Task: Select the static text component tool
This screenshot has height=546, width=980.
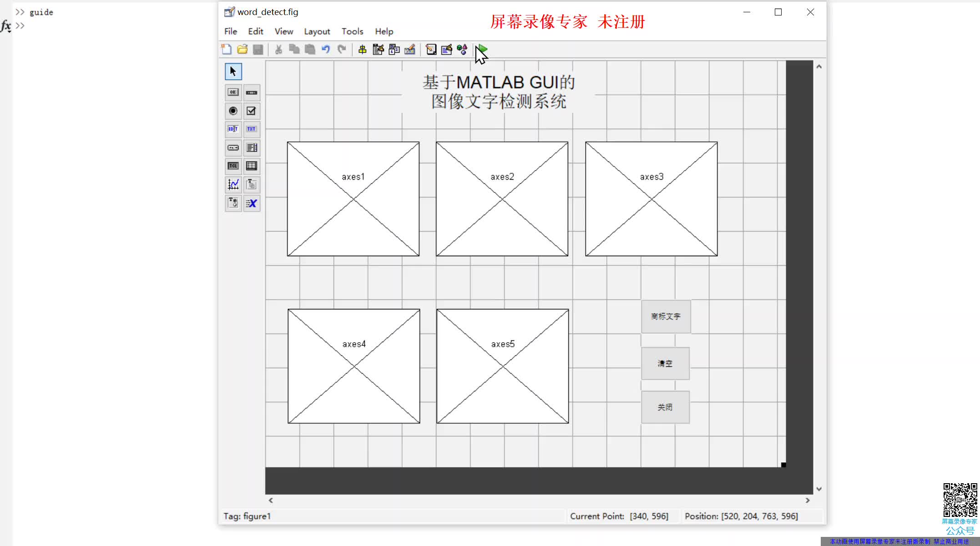Action: pos(252,128)
